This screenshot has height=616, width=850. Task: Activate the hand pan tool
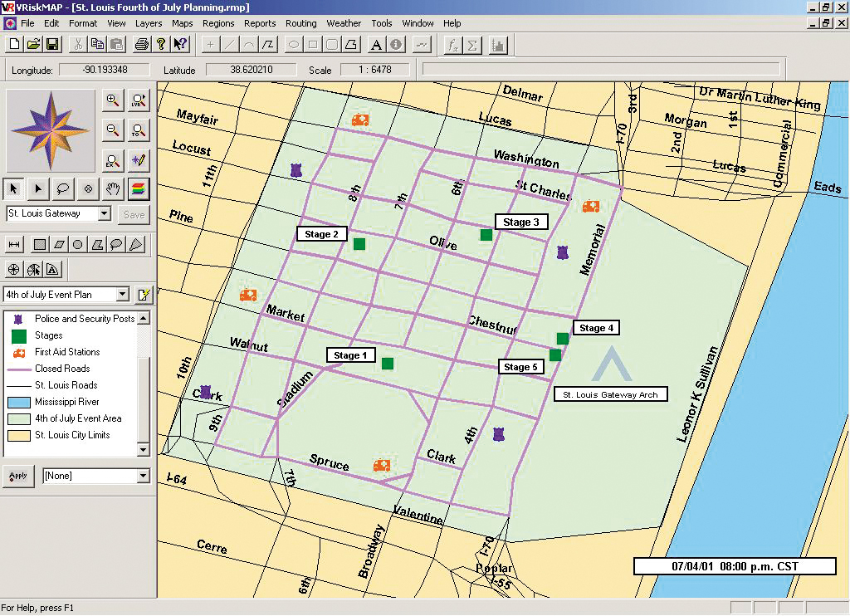click(113, 189)
